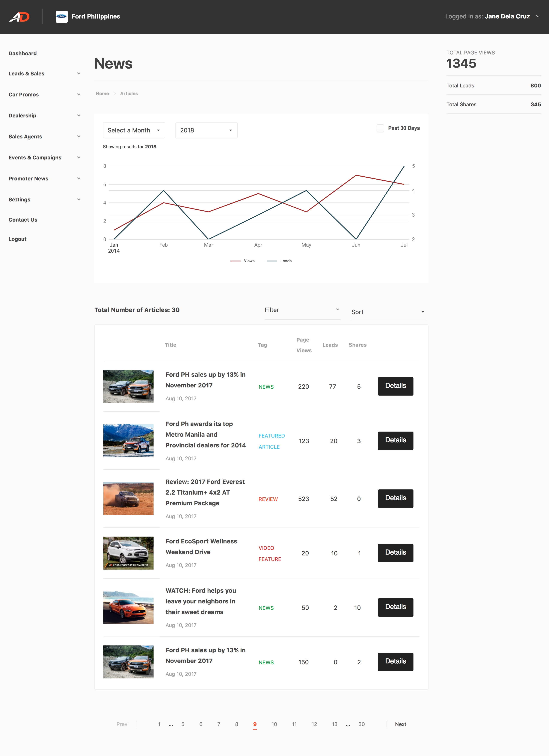Image resolution: width=549 pixels, height=756 pixels.
Task: Click Articles breadcrumb link
Action: (129, 94)
